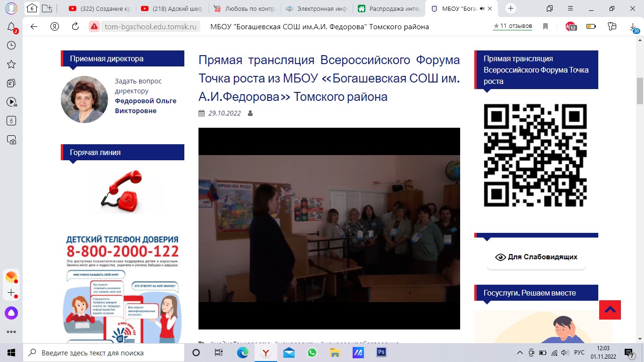Image resolution: width=644 pixels, height=362 pixels.
Task: Mute the audio on the active tab
Action: click(482, 8)
